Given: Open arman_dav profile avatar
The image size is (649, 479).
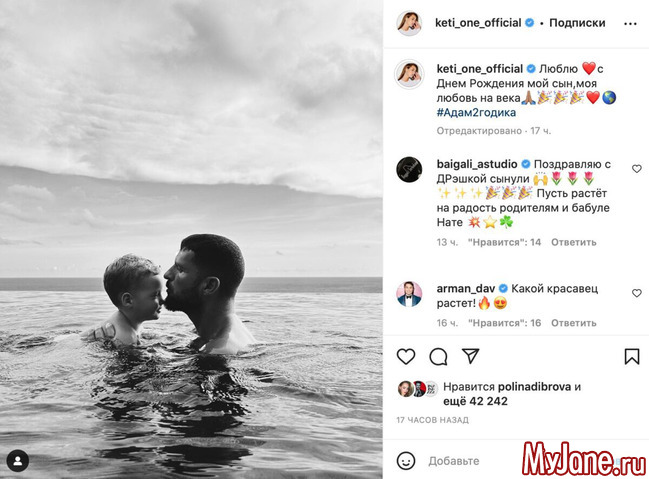Looking at the screenshot, I should tap(408, 293).
